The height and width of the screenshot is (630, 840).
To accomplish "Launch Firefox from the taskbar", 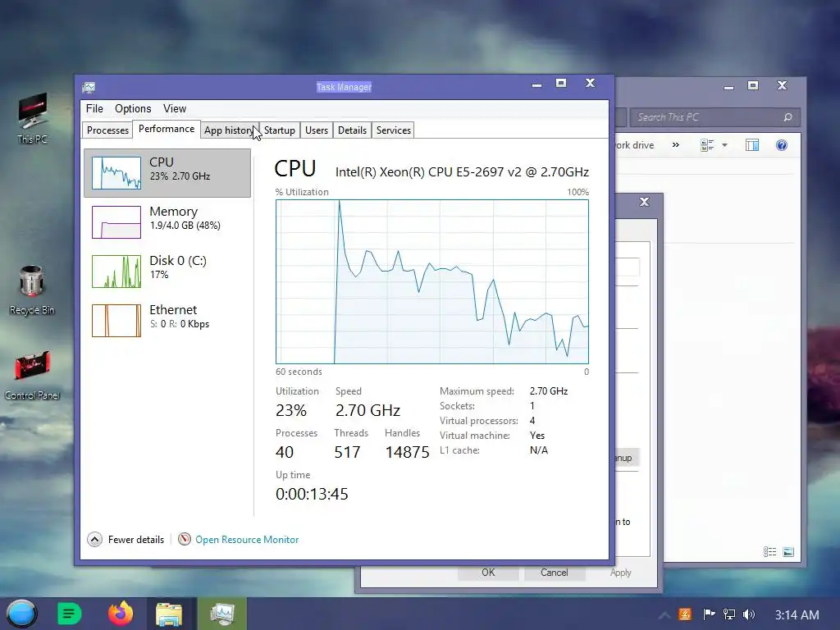I will 121,614.
